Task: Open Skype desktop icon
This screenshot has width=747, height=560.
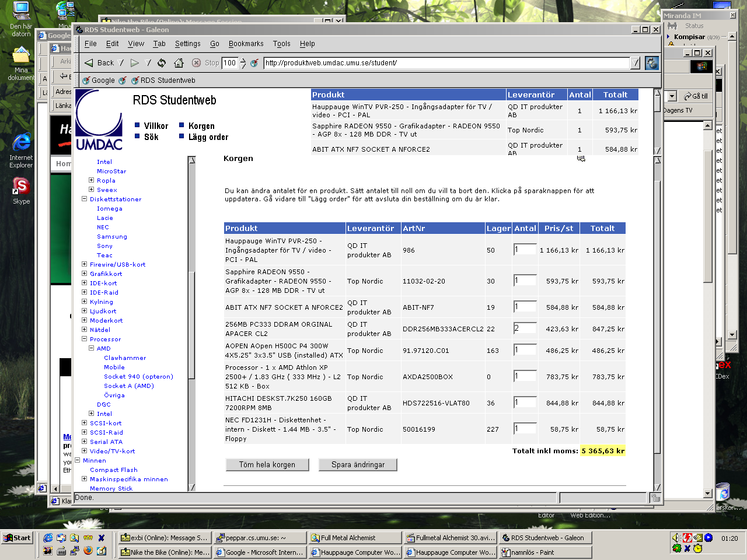Action: (x=21, y=191)
